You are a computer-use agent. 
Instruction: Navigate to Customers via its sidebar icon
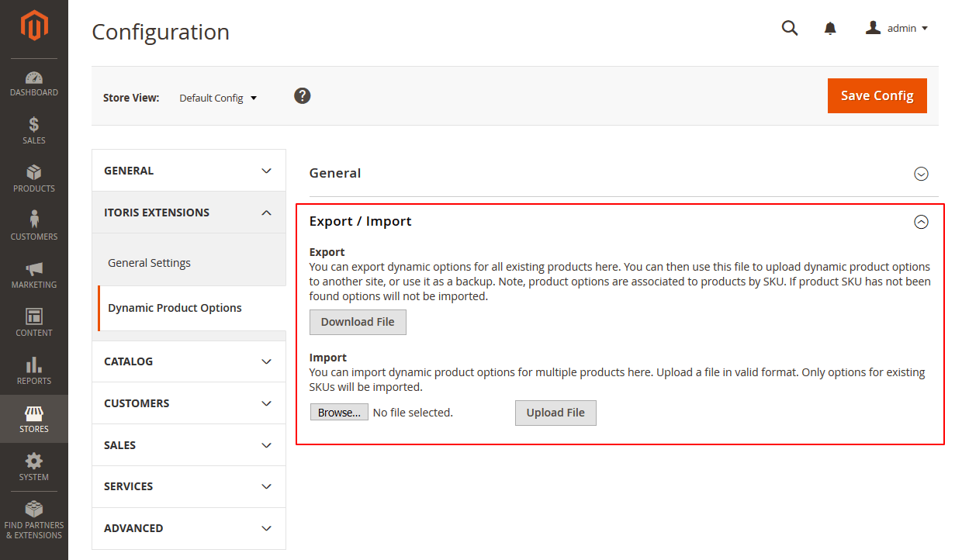(x=33, y=225)
